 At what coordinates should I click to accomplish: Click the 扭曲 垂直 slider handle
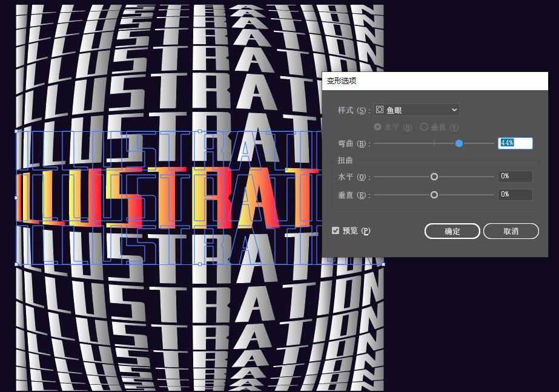pyautogui.click(x=434, y=195)
